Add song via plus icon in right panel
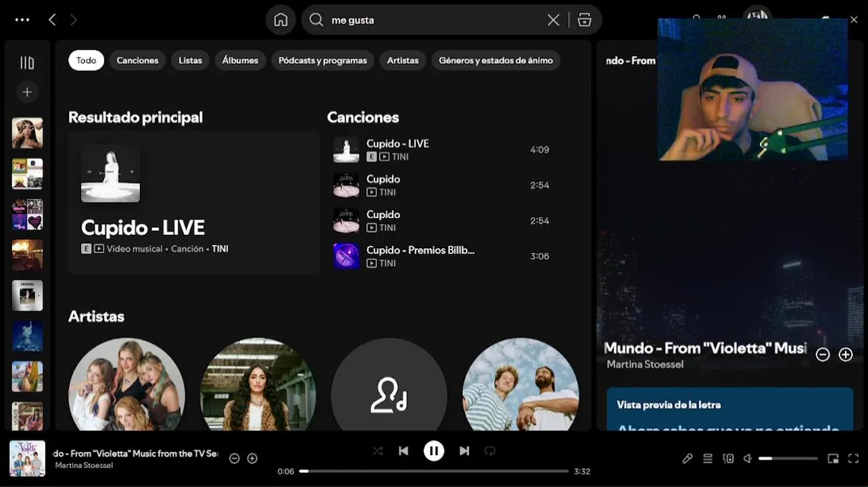The height and width of the screenshot is (487, 868). pos(846,354)
